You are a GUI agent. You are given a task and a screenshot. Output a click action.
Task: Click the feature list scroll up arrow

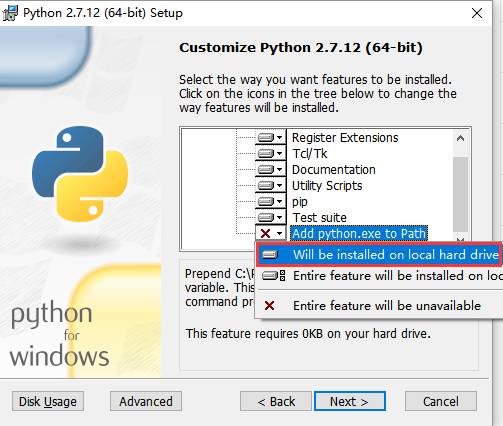tap(461, 138)
